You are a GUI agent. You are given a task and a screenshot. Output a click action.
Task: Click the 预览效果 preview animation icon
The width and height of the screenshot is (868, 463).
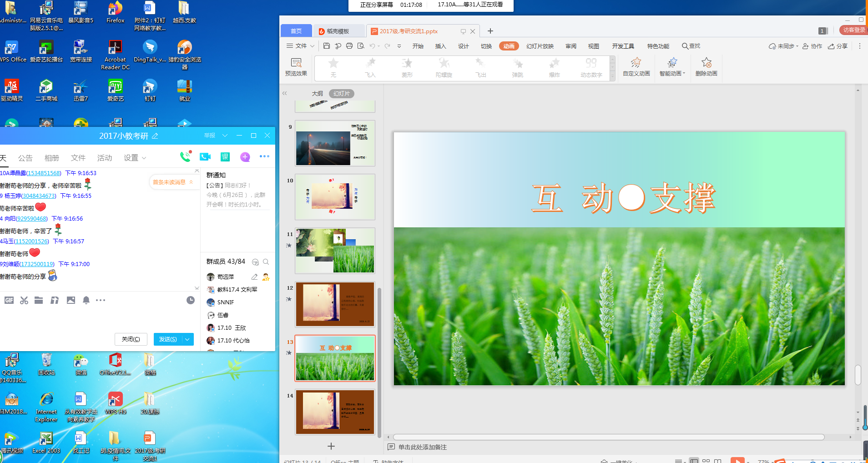(296, 66)
